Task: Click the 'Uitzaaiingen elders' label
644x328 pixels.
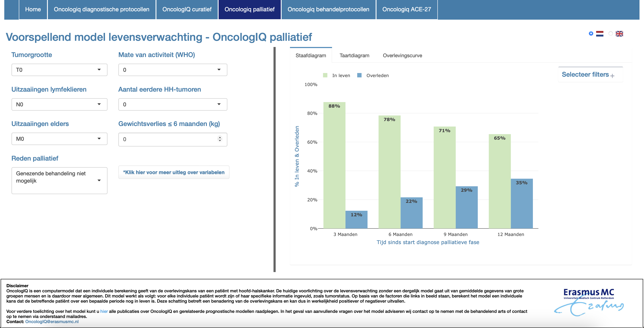Action: tap(40, 124)
